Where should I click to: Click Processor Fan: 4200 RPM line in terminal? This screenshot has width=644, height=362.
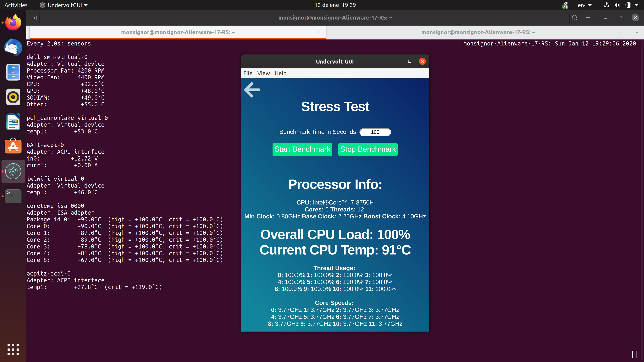coord(65,71)
